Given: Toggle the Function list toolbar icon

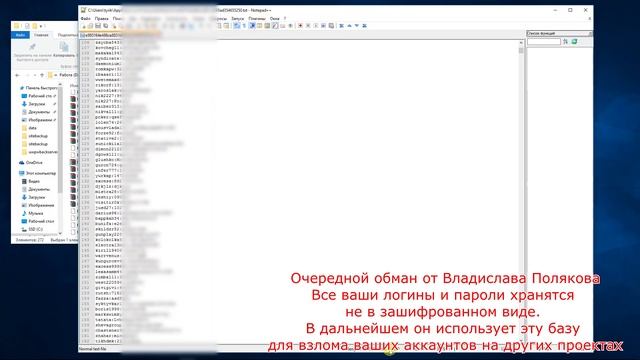Looking at the screenshot, I should [275, 26].
